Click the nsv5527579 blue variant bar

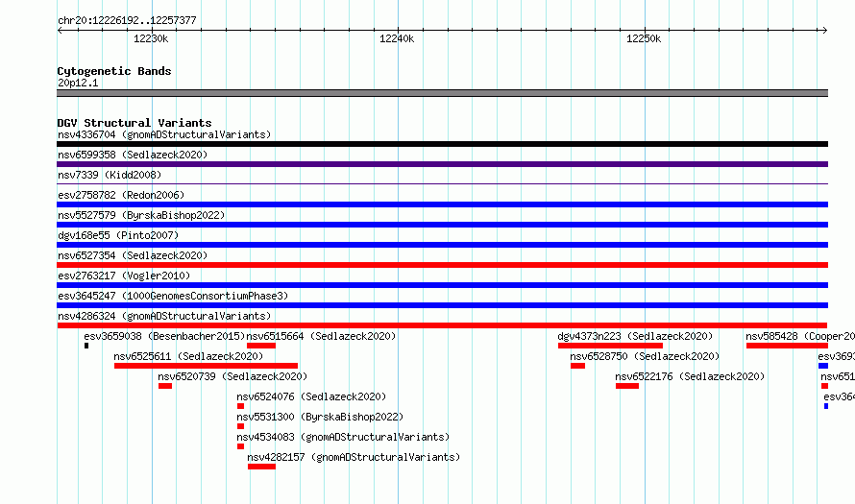(442, 225)
